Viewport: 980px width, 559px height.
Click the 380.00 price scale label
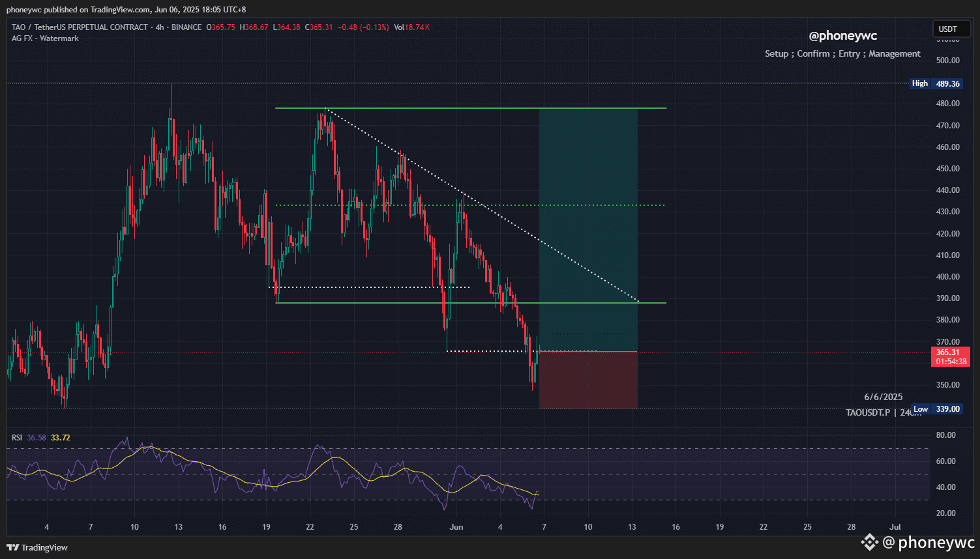[x=948, y=320]
